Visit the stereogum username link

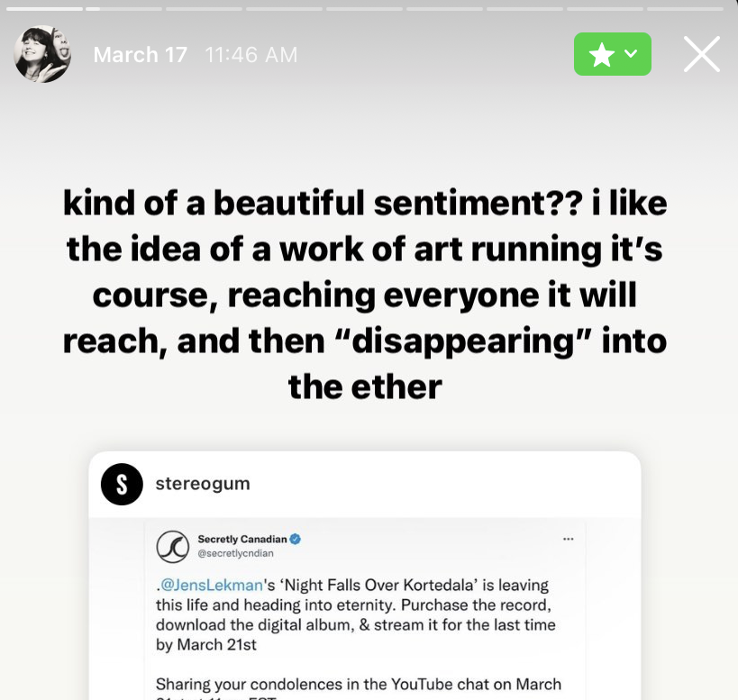(203, 484)
